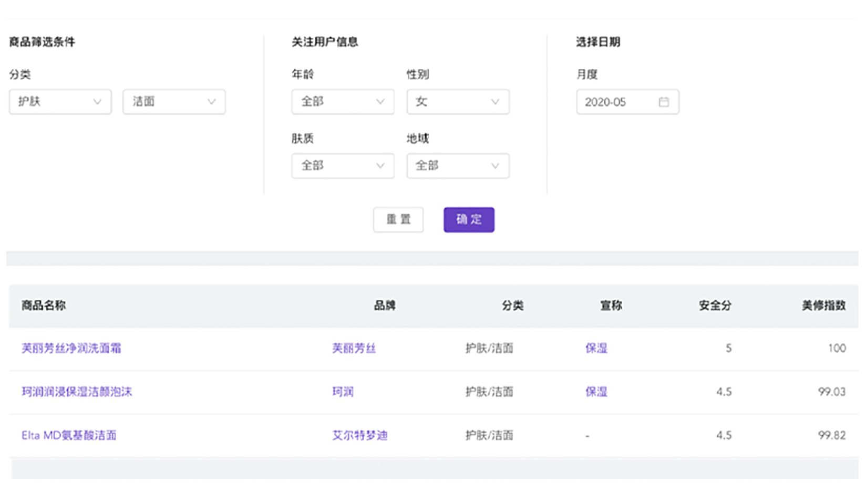Open product link Elta MD氨基酸洁面
The image size is (866, 504).
click(x=69, y=435)
